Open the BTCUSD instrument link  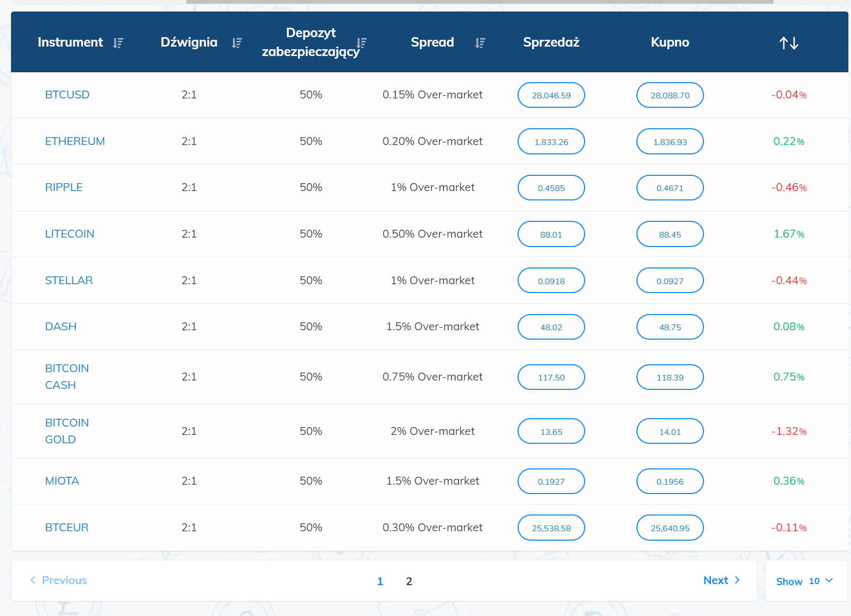click(67, 95)
